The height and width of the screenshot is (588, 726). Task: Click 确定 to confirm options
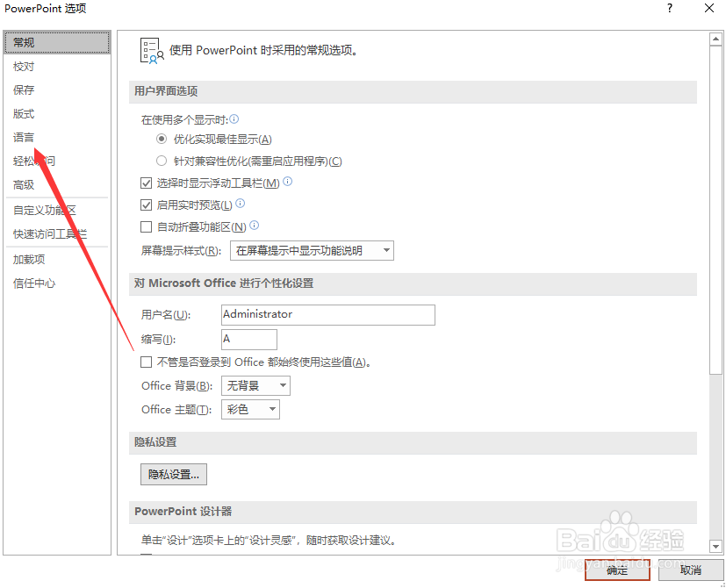pos(617,570)
